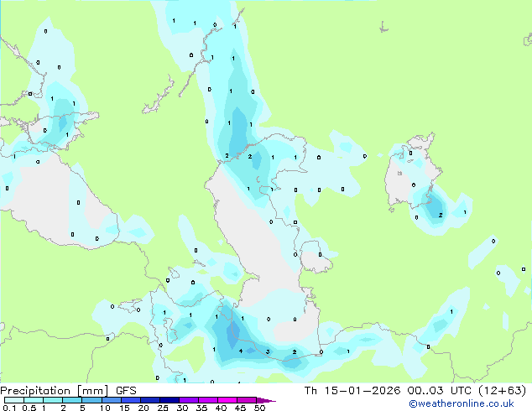The width and height of the screenshot is (532, 411).
Task: Click the '15' legend label
Action: pos(124,408)
